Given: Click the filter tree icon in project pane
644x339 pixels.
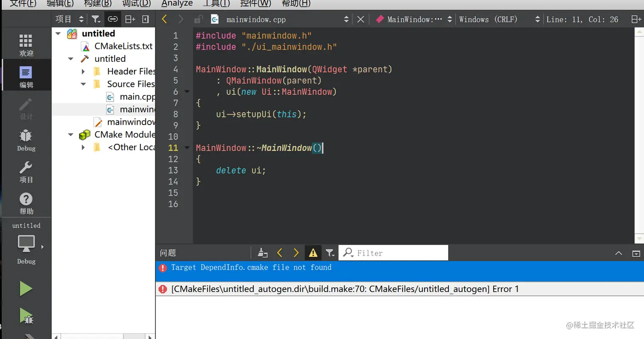Looking at the screenshot, I should pyautogui.click(x=96, y=19).
